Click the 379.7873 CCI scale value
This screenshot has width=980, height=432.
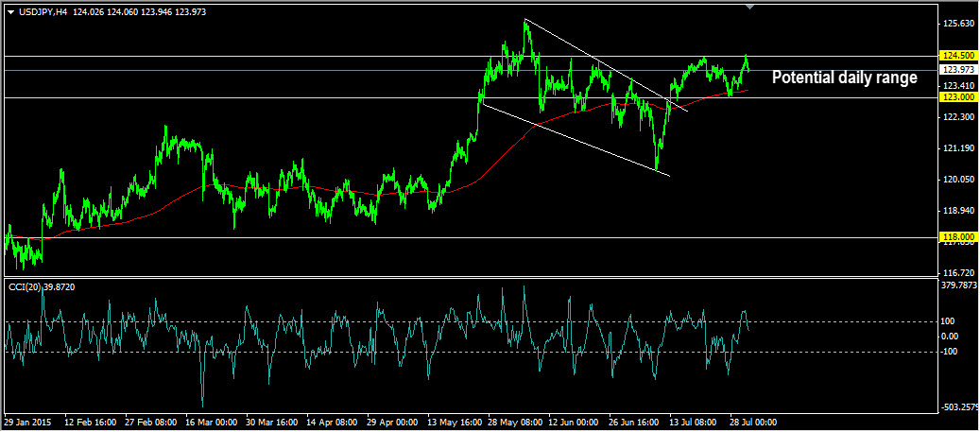tap(959, 285)
